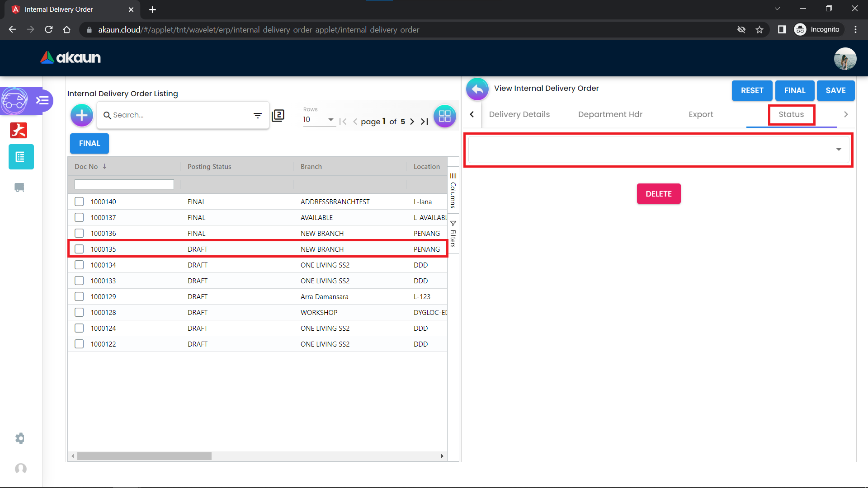The height and width of the screenshot is (488, 868).
Task: Click the purple back arrow icon
Action: [x=477, y=89]
